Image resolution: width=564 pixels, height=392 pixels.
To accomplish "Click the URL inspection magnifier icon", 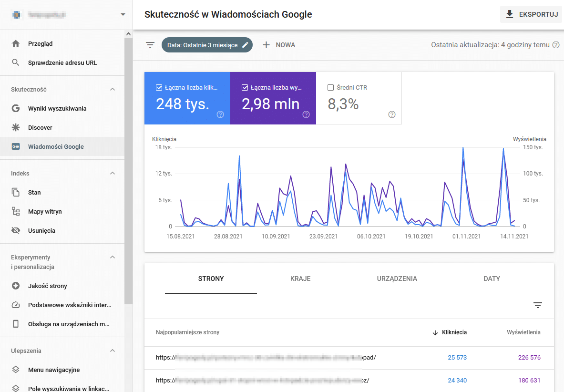I will 15,62.
